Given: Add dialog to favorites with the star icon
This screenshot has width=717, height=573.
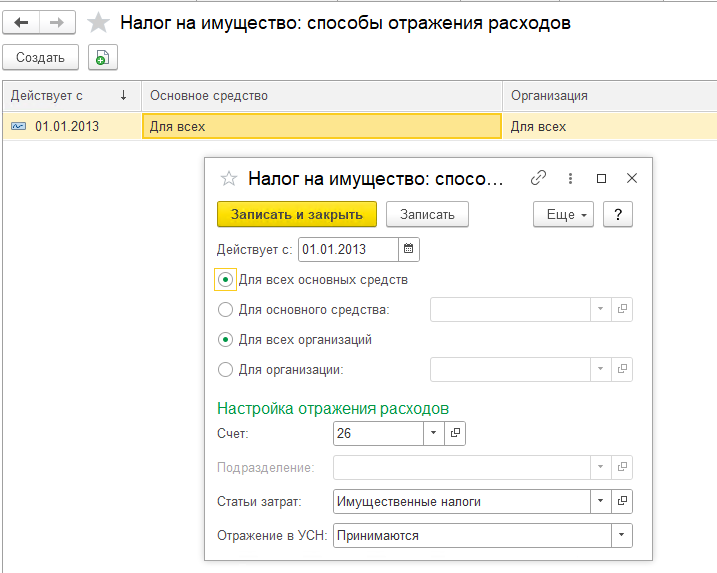Looking at the screenshot, I should (x=229, y=178).
